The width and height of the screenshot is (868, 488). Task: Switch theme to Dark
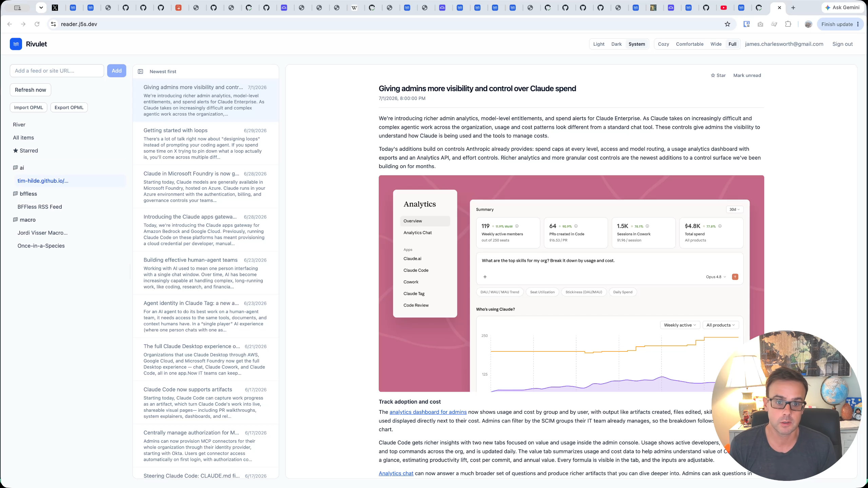tap(616, 44)
